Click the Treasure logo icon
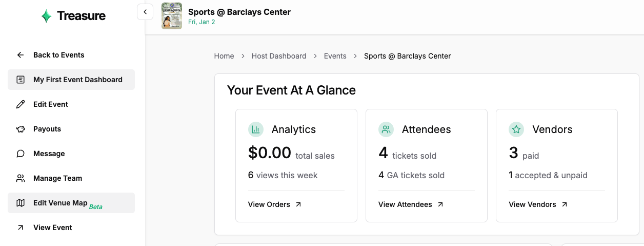 point(46,16)
